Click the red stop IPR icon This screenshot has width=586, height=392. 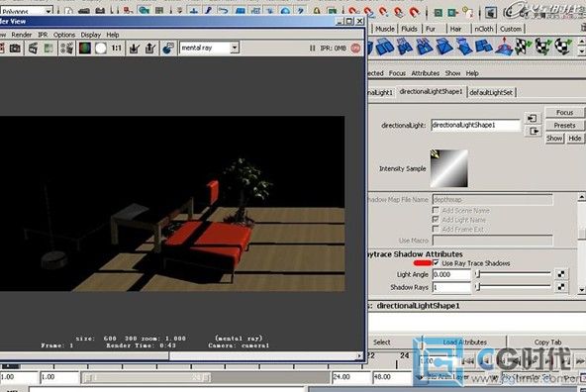[355, 49]
